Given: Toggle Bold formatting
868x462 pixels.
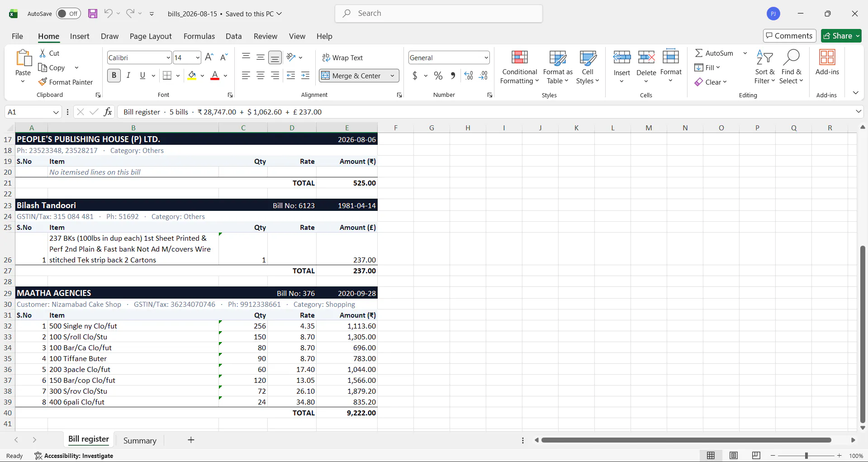Looking at the screenshot, I should [x=114, y=76].
